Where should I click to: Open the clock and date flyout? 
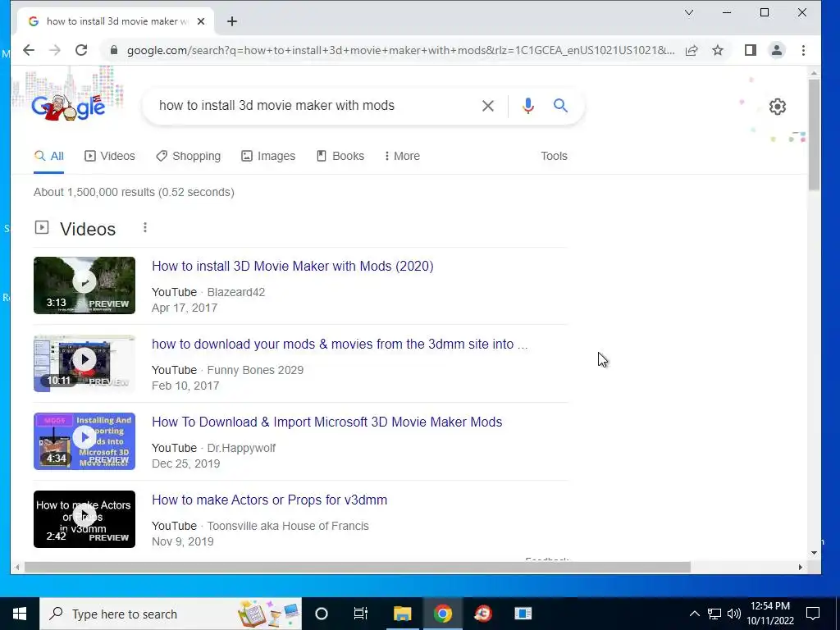tap(769, 614)
